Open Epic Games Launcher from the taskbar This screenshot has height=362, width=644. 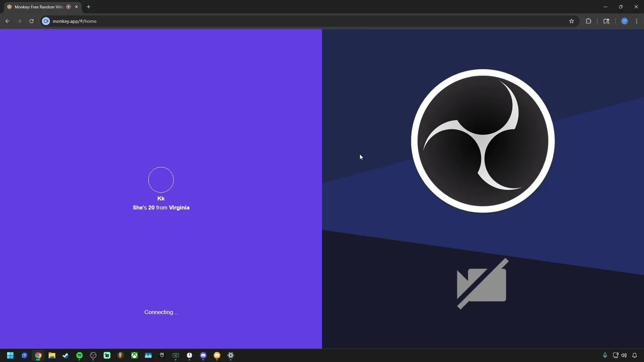pyautogui.click(x=162, y=355)
